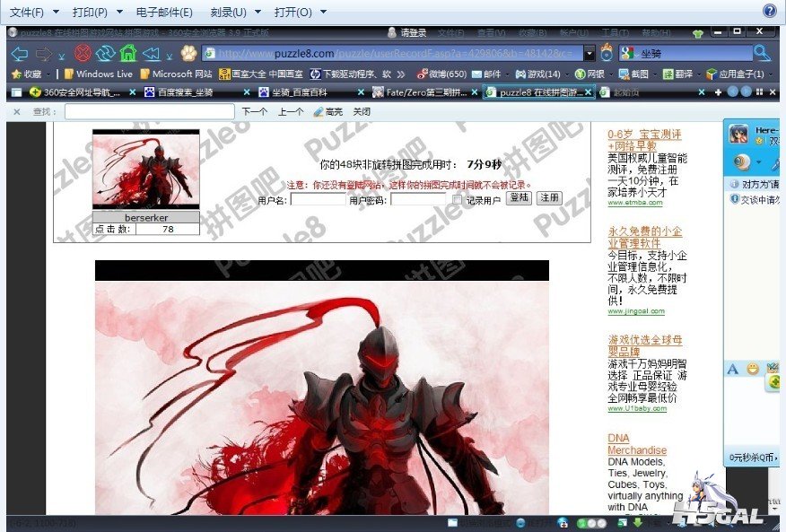
Task: Open the DNA Merchandise ad link
Action: (637, 444)
